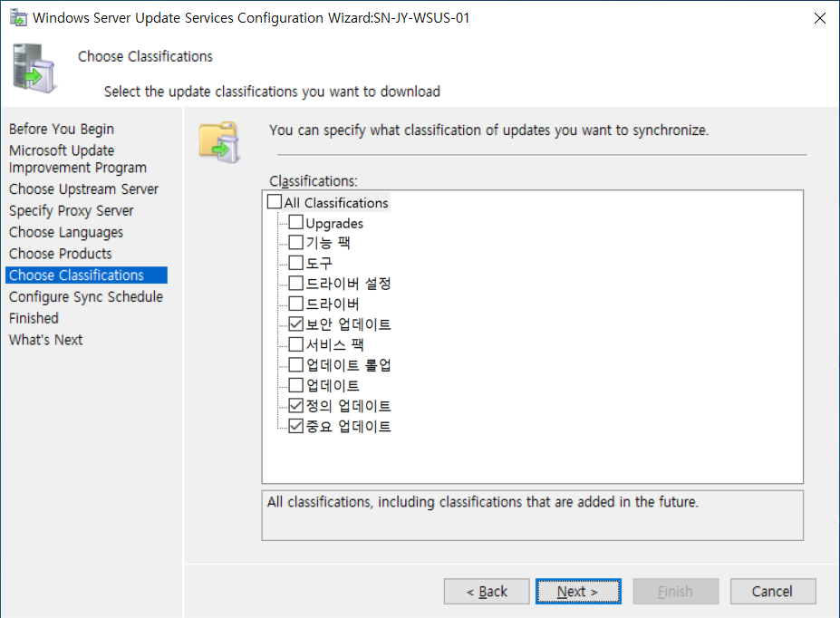Enable the 드라이버 설정 checkbox
Screen dimensions: 840x618
pos(295,284)
